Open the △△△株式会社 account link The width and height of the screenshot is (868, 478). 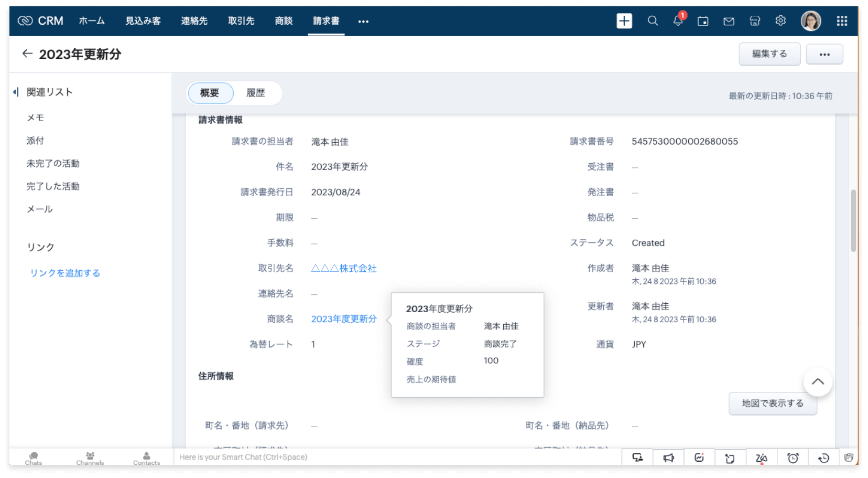[x=344, y=268]
